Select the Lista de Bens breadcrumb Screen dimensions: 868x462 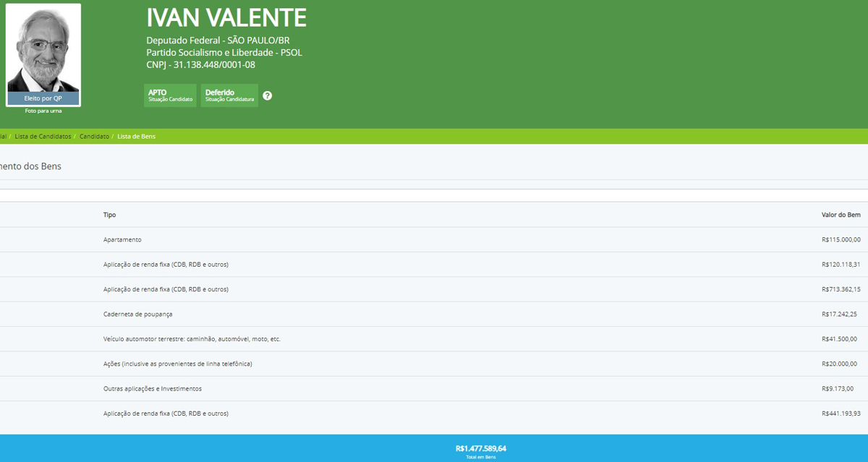pos(136,137)
